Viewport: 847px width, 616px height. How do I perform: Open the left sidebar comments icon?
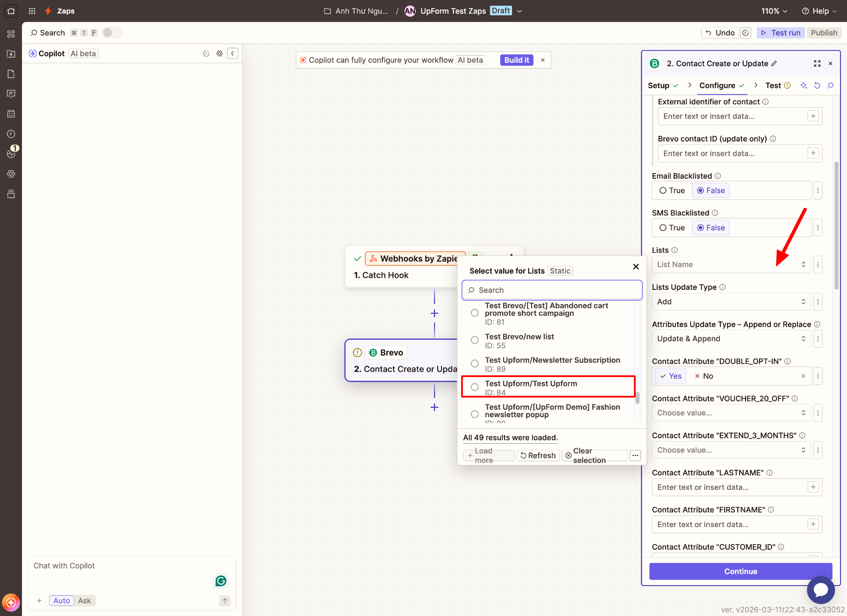pyautogui.click(x=11, y=94)
